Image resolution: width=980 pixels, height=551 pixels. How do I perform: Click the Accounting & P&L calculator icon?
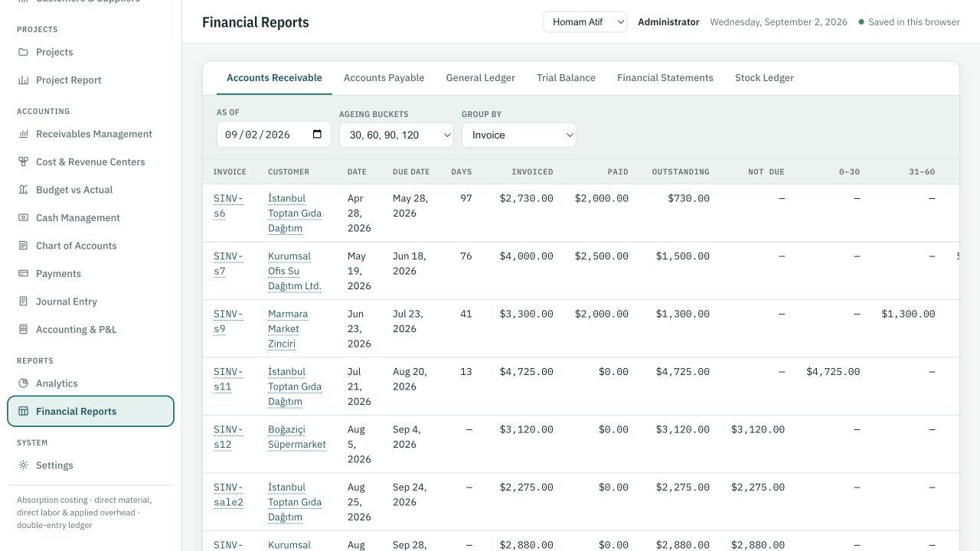tap(23, 329)
